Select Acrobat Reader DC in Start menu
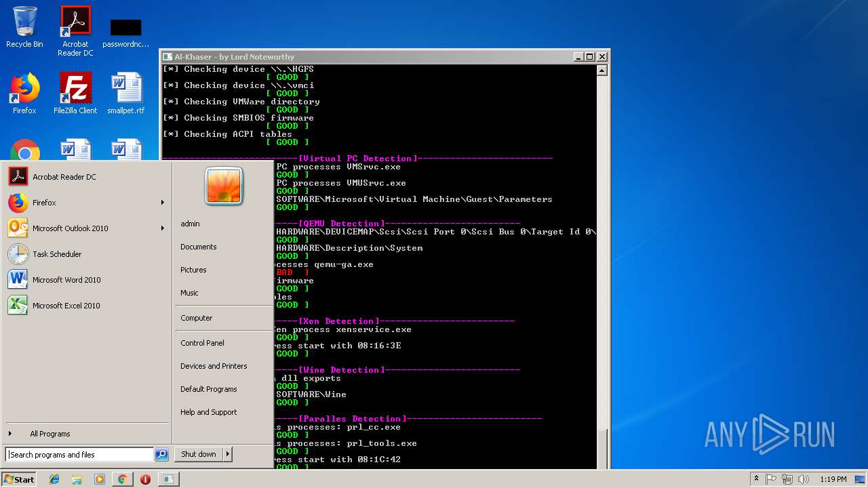Viewport: 868px width, 488px height. point(86,177)
